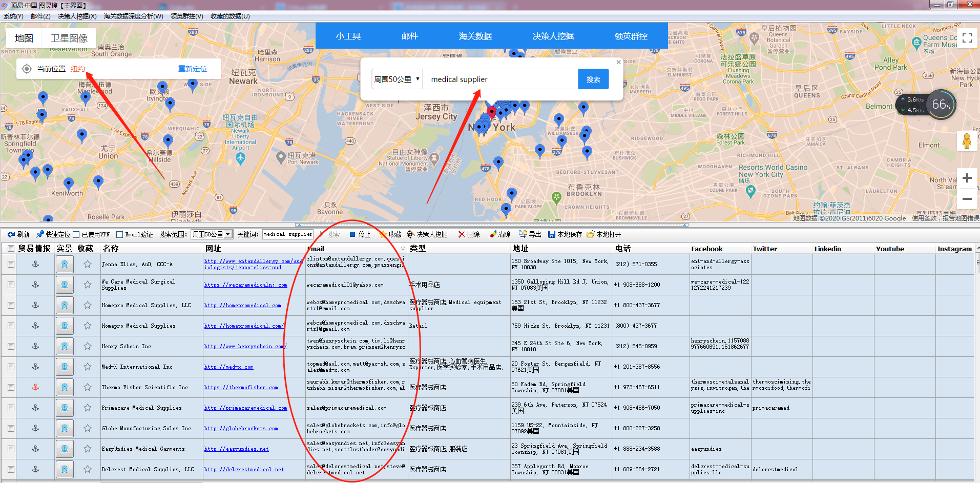This screenshot has height=483, width=980.
Task: Open the Email column filter arrow
Action: 403,249
